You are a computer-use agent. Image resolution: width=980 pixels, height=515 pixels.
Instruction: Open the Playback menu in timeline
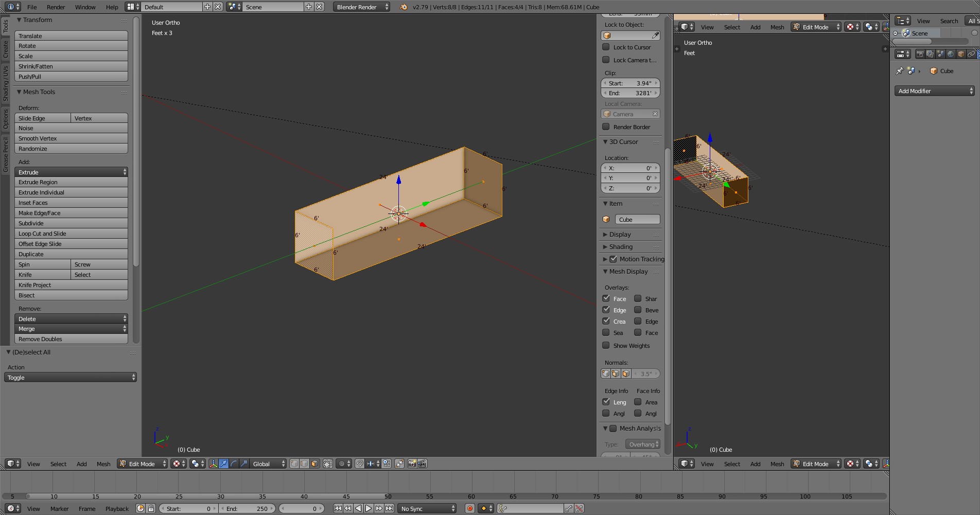point(117,508)
